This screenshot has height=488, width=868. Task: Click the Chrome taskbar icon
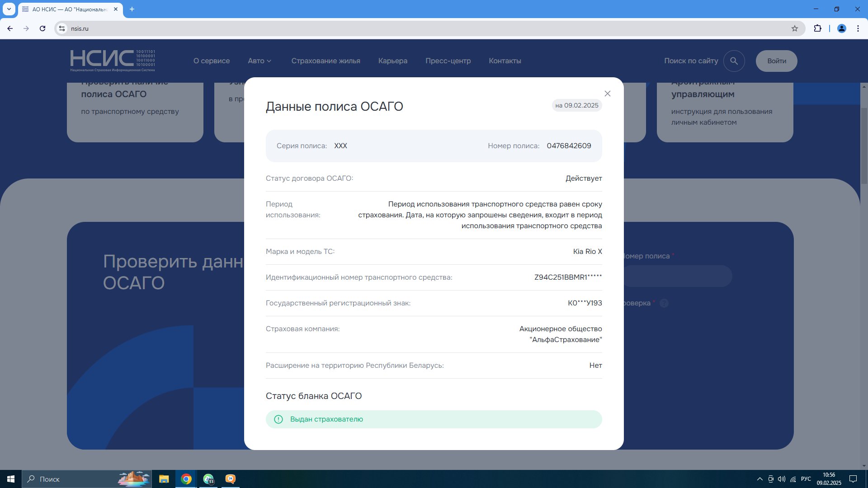point(186,479)
